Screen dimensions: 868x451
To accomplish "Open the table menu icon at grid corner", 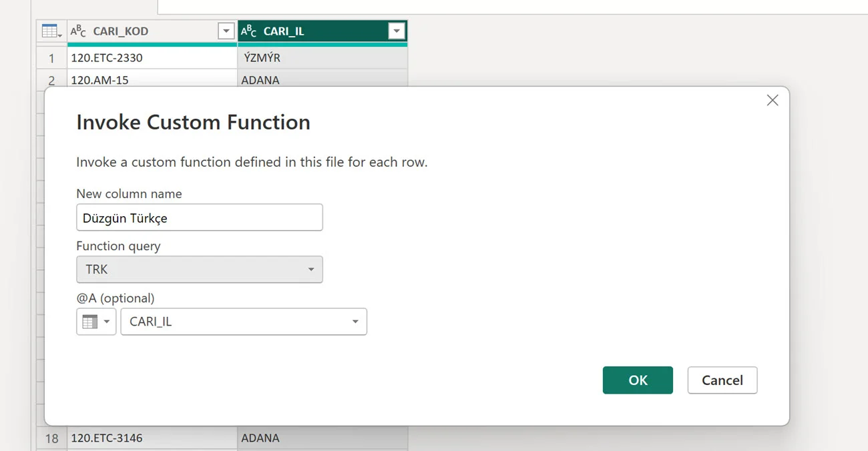I will point(51,31).
